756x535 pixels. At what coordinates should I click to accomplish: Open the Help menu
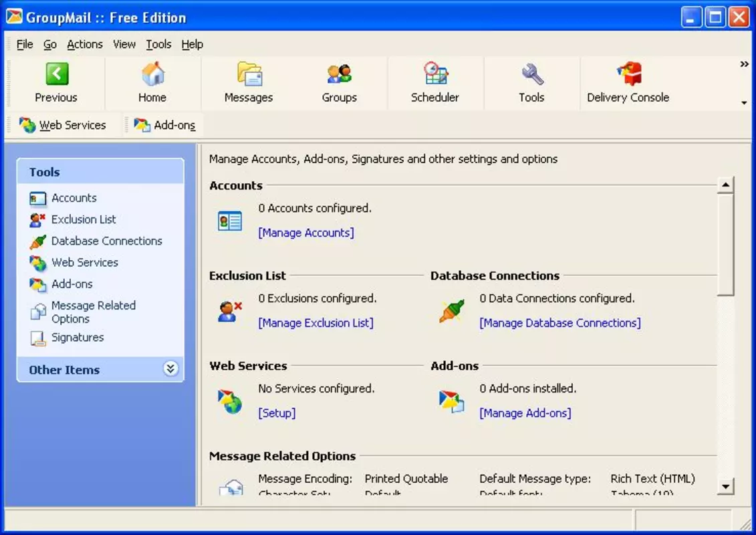pos(193,44)
